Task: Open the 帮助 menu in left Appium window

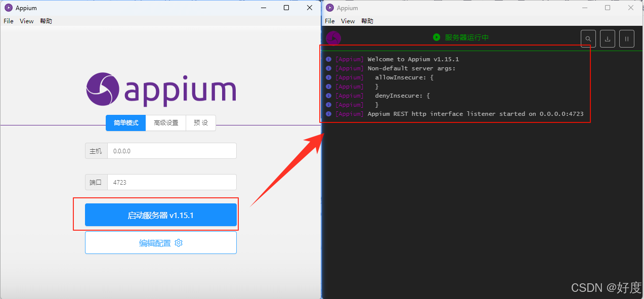Action: (x=46, y=21)
